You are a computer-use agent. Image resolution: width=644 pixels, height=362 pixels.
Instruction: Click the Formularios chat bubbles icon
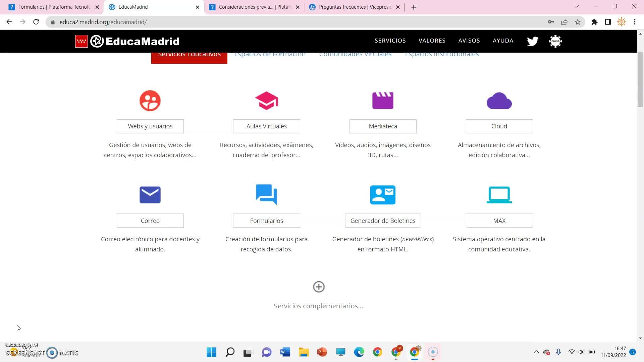(x=266, y=194)
